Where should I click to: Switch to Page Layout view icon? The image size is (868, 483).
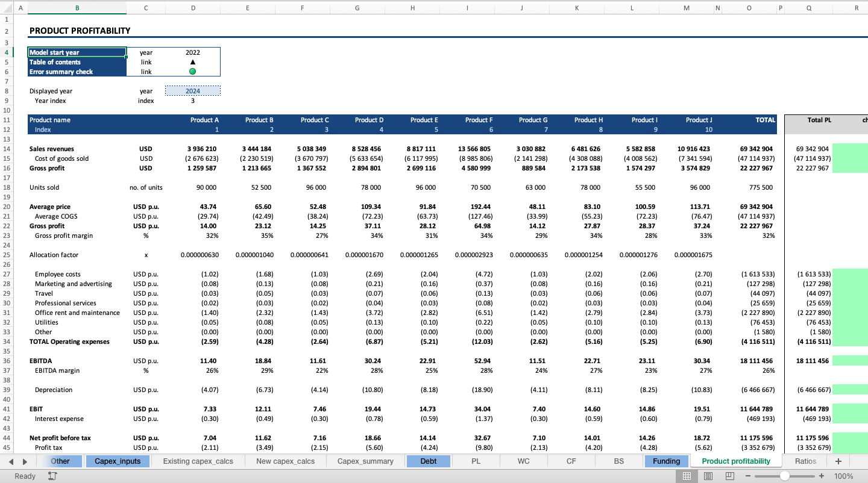708,476
